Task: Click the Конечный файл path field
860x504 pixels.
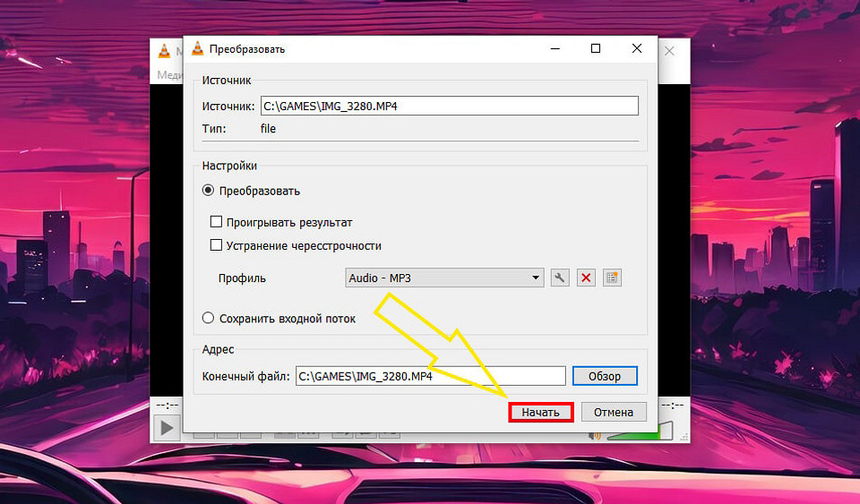Action: point(430,377)
